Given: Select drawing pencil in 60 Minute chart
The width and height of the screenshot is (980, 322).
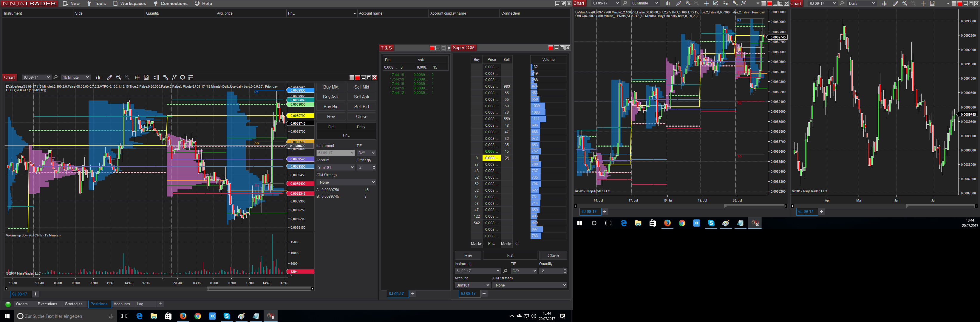Looking at the screenshot, I should [x=679, y=3].
